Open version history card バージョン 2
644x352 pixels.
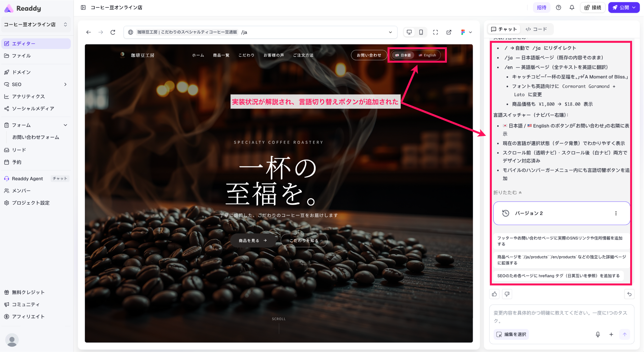coord(562,213)
